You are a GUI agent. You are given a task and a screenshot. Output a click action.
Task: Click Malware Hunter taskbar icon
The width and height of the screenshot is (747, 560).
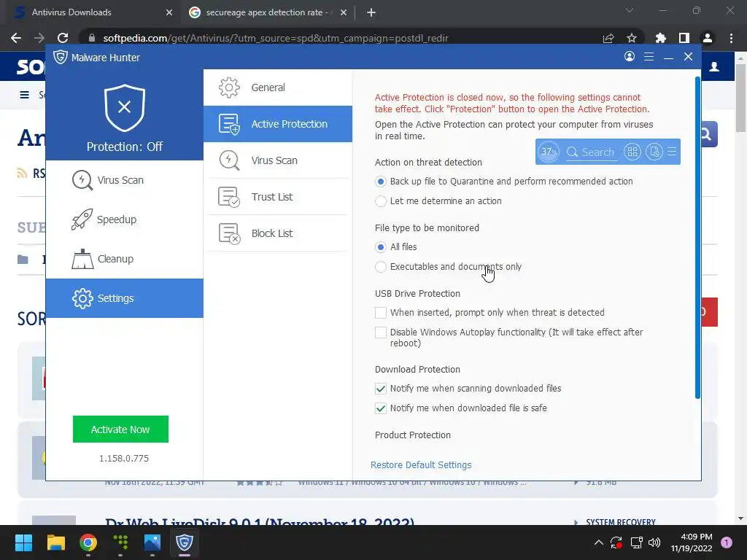point(185,542)
